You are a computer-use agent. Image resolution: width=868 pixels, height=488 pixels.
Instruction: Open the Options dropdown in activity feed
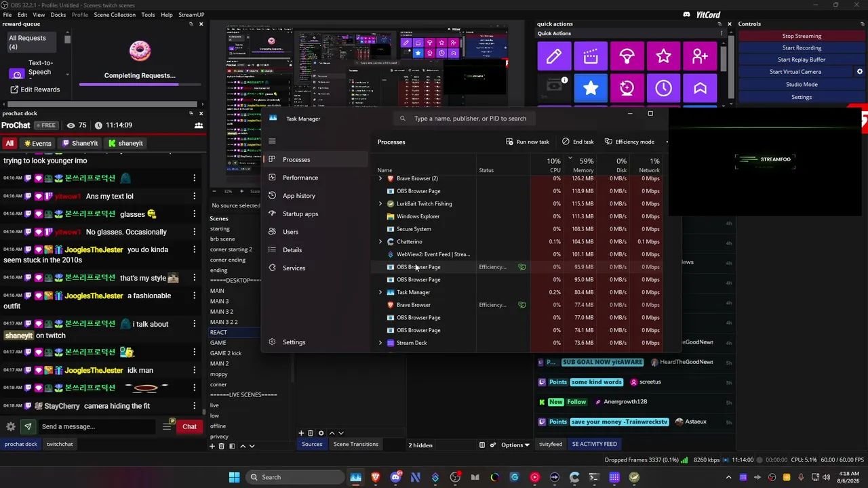tap(515, 445)
